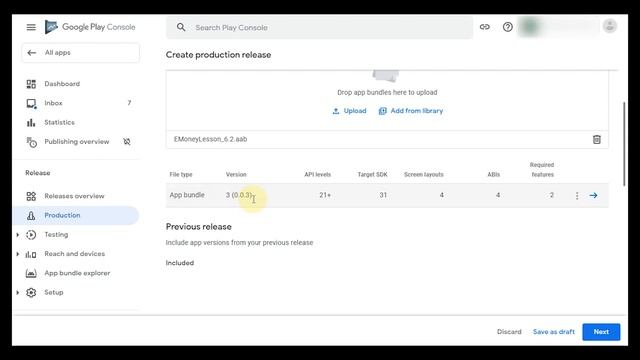Viewport: 640px width, 360px height.
Task: Click the Production rocket icon
Action: [x=31, y=216]
